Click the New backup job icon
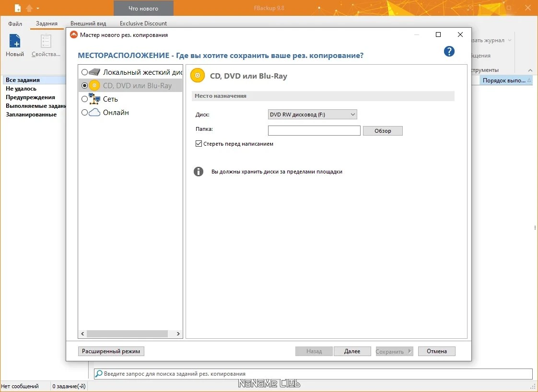 (x=15, y=41)
